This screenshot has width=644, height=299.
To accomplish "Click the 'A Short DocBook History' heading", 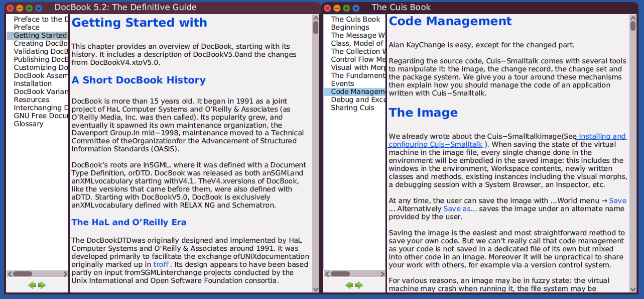I will [139, 80].
